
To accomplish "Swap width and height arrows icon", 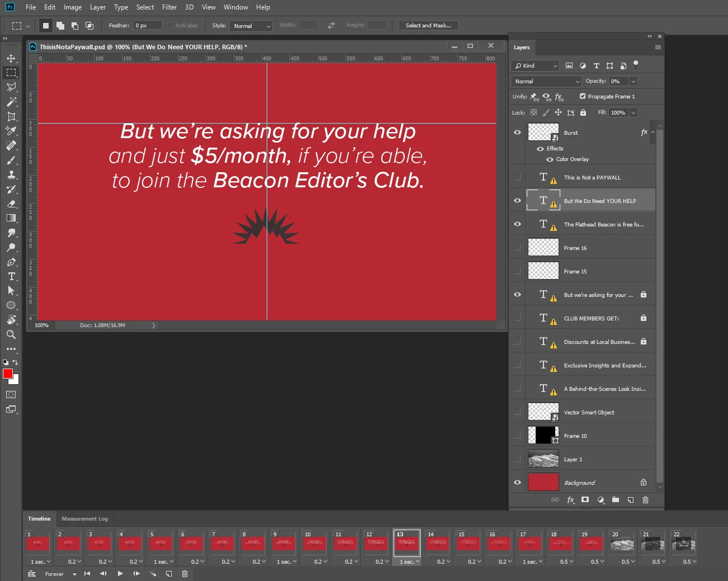I will pyautogui.click(x=331, y=25).
